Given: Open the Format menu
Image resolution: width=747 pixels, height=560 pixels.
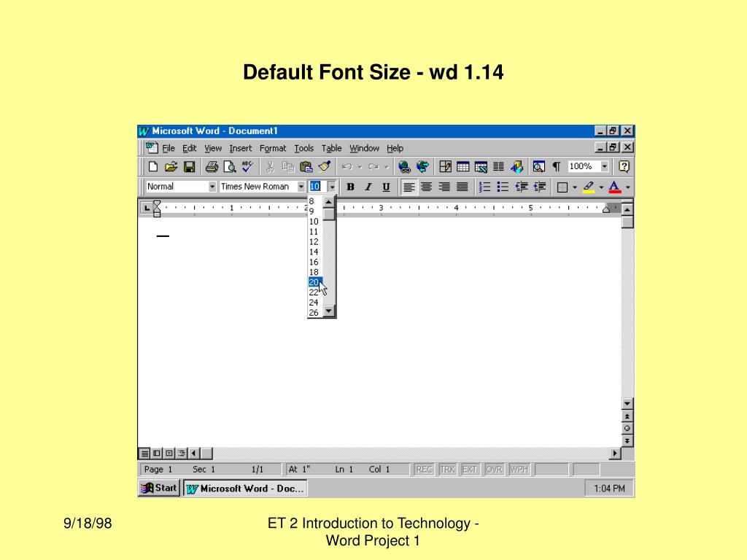Looking at the screenshot, I should tap(273, 148).
